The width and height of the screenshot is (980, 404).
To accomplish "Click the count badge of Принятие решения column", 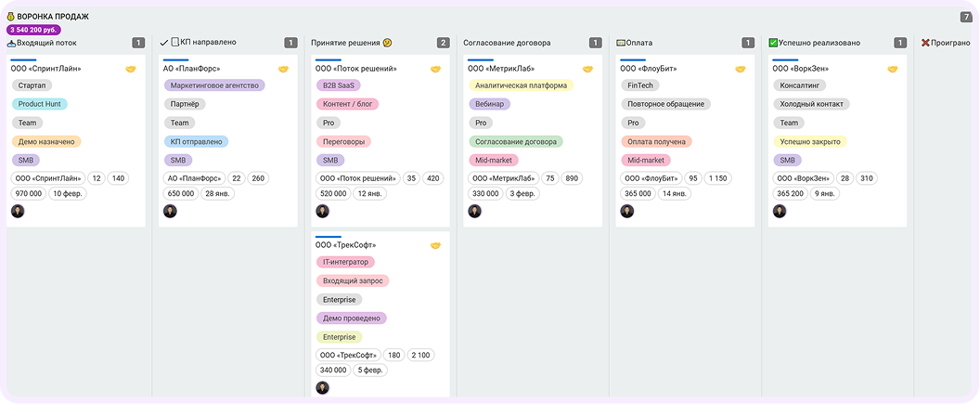I will point(443,43).
